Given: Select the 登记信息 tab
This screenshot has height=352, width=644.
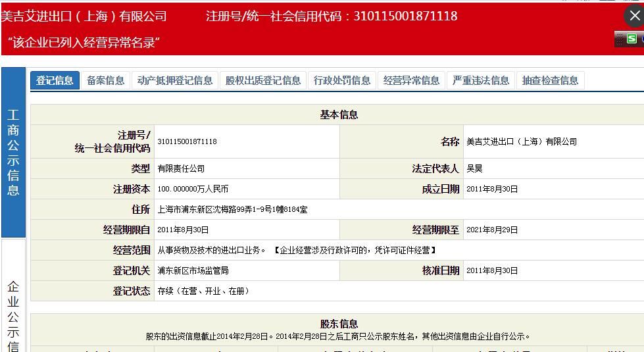Looking at the screenshot, I should [55, 80].
